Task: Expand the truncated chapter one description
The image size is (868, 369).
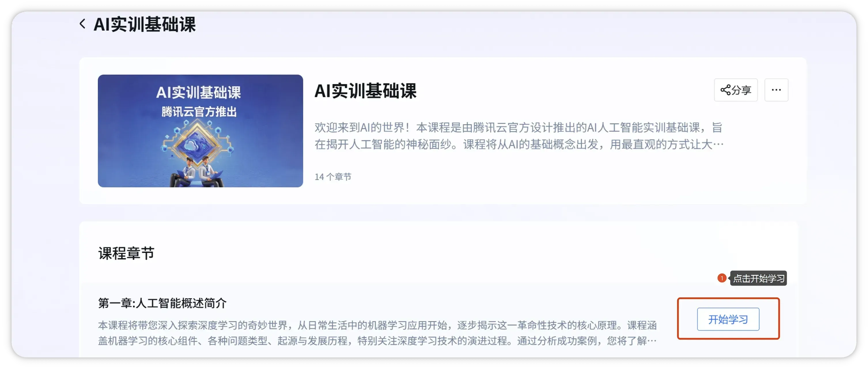Action: 651,341
